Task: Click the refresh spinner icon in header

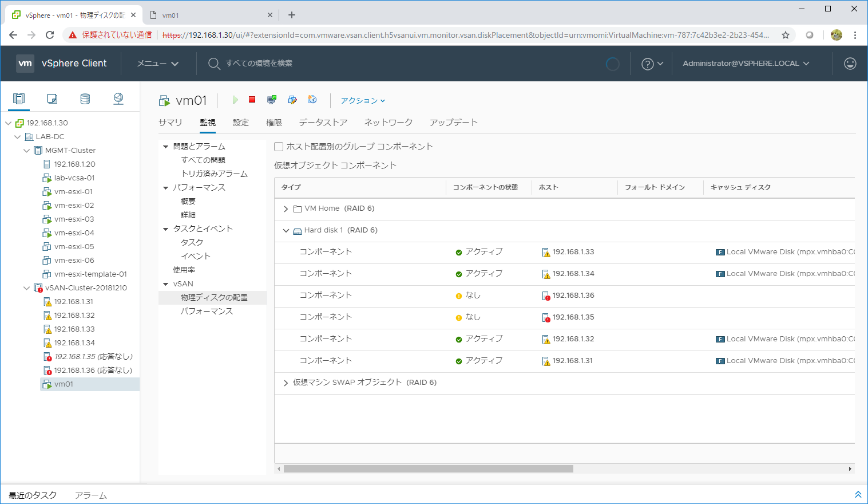Action: [612, 64]
